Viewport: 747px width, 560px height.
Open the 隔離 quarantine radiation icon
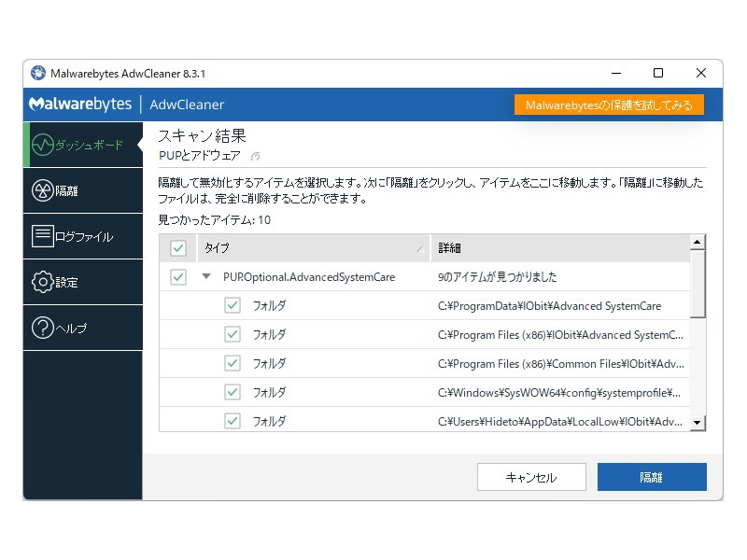tap(42, 189)
